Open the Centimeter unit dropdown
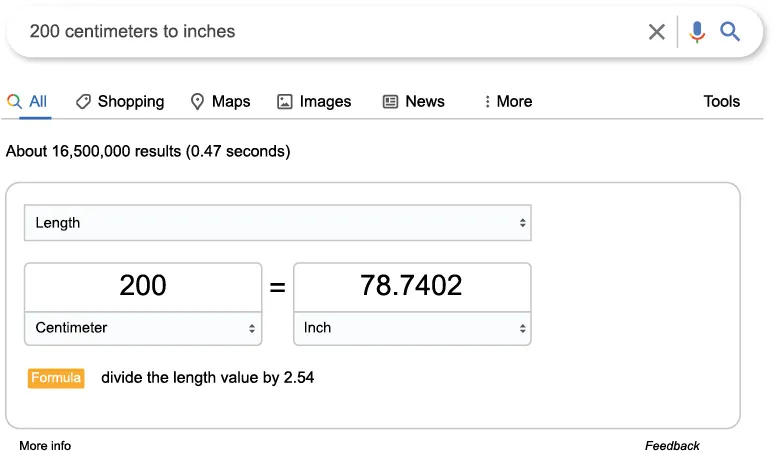Viewport: 775px width, 451px height. pos(143,328)
